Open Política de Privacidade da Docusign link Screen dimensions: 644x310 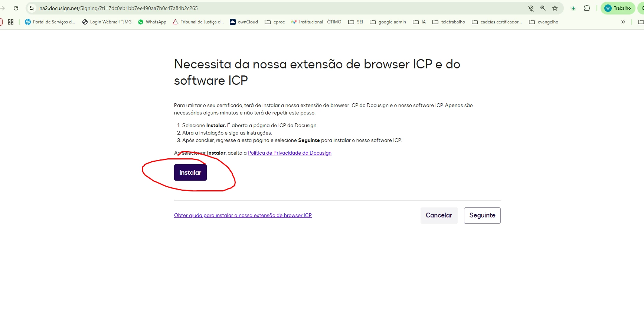coord(290,153)
